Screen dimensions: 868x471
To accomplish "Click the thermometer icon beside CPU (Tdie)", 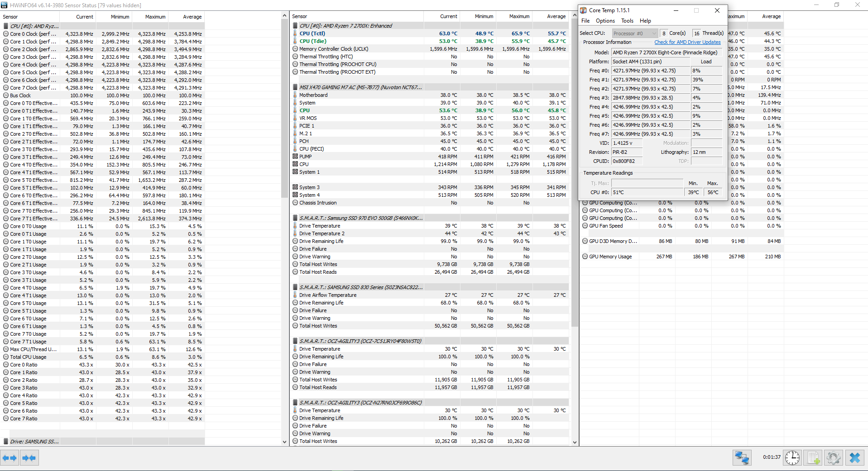I will (295, 41).
